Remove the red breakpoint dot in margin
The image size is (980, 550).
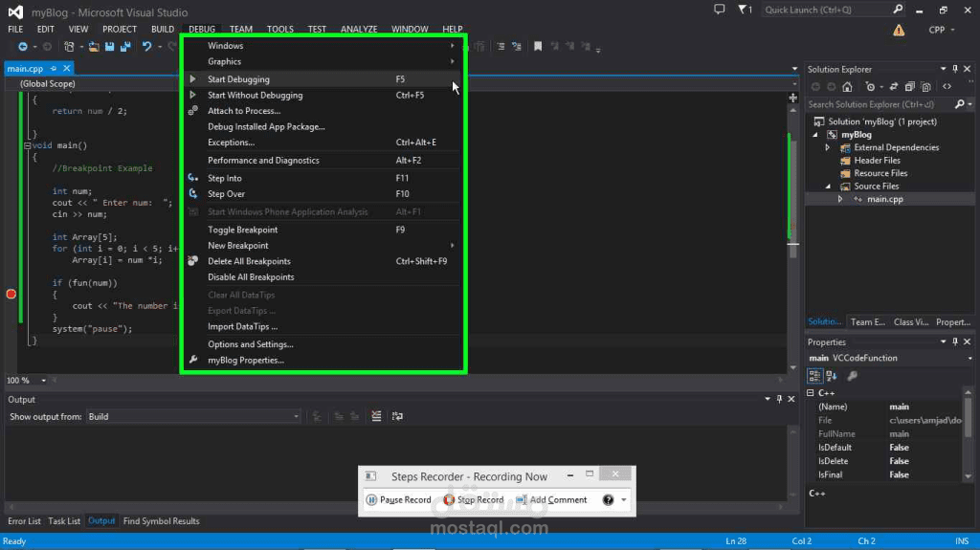click(11, 294)
